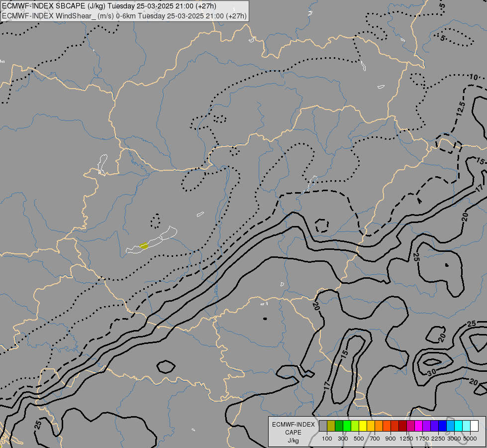Select the dark green legend swatch
The width and height of the screenshot is (487, 448).
339,426
